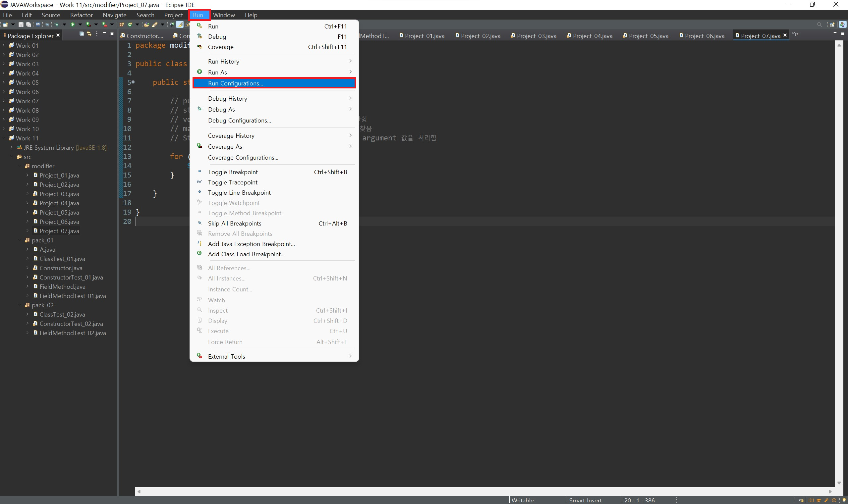Close the Package Explorer view tab
This screenshot has height=504, width=848.
pyautogui.click(x=58, y=35)
